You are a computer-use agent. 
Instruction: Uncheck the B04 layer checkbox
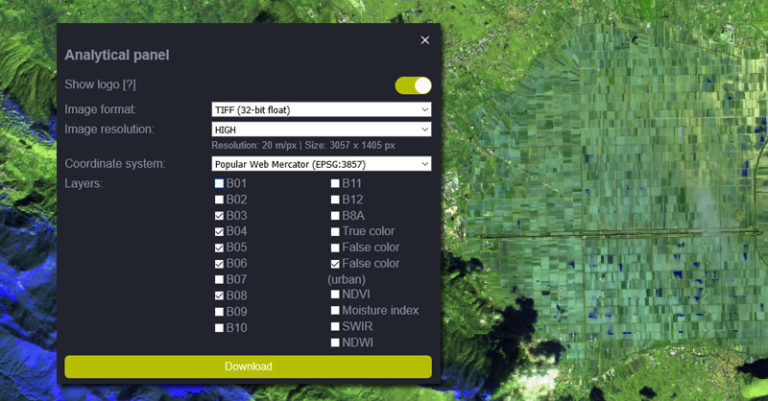(x=219, y=232)
